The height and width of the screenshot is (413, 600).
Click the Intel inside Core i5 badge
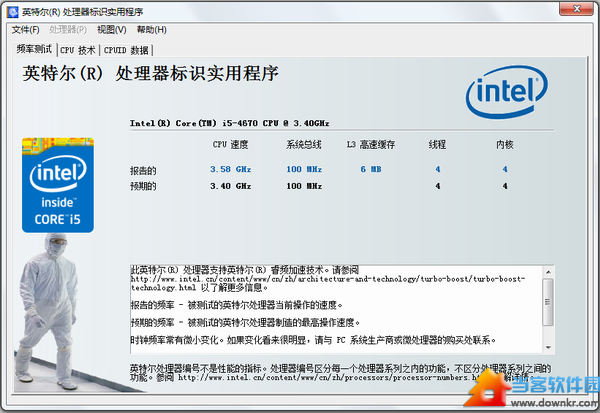pyautogui.click(x=58, y=185)
